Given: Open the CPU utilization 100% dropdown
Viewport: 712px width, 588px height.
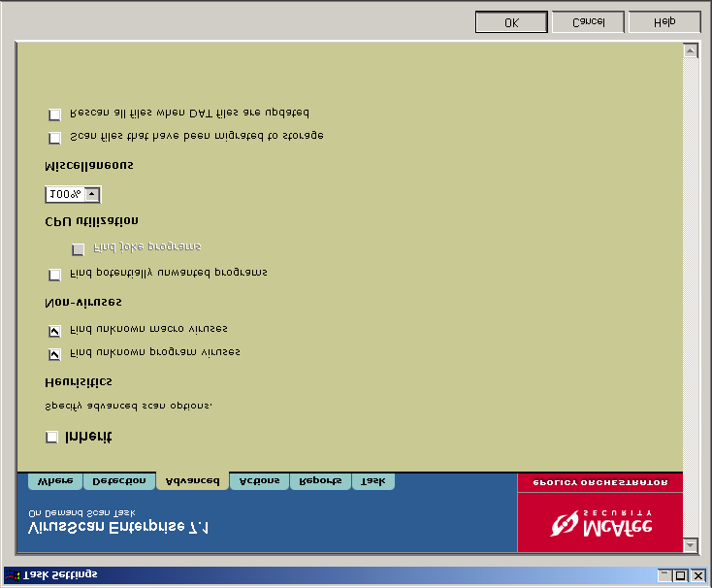Looking at the screenshot, I should click(x=92, y=194).
